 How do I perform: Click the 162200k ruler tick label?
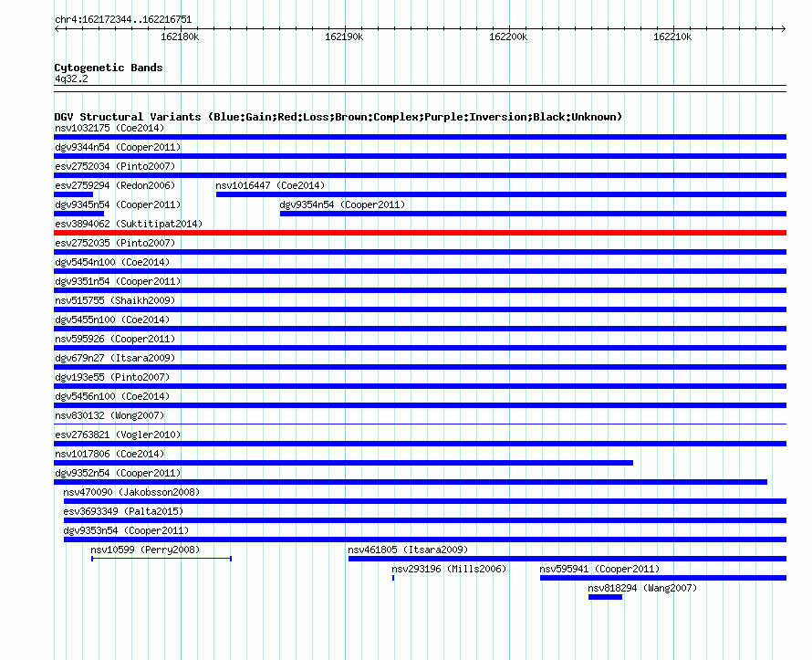pos(508,37)
